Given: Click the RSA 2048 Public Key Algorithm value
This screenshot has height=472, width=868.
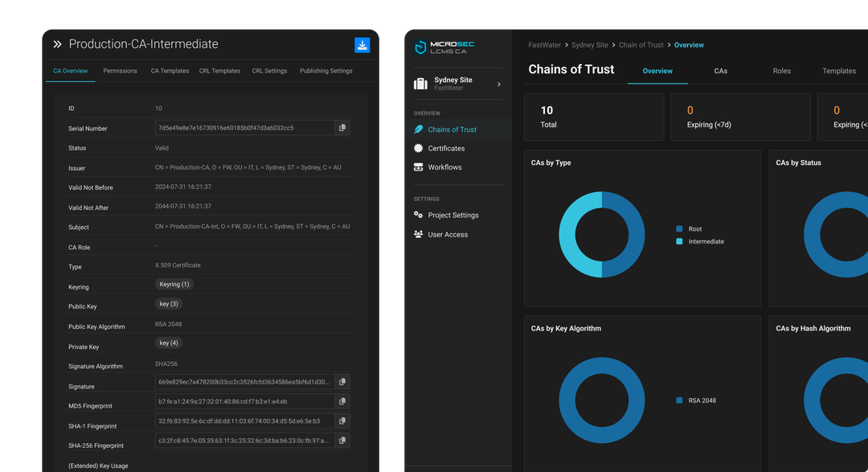Looking at the screenshot, I should pos(168,324).
